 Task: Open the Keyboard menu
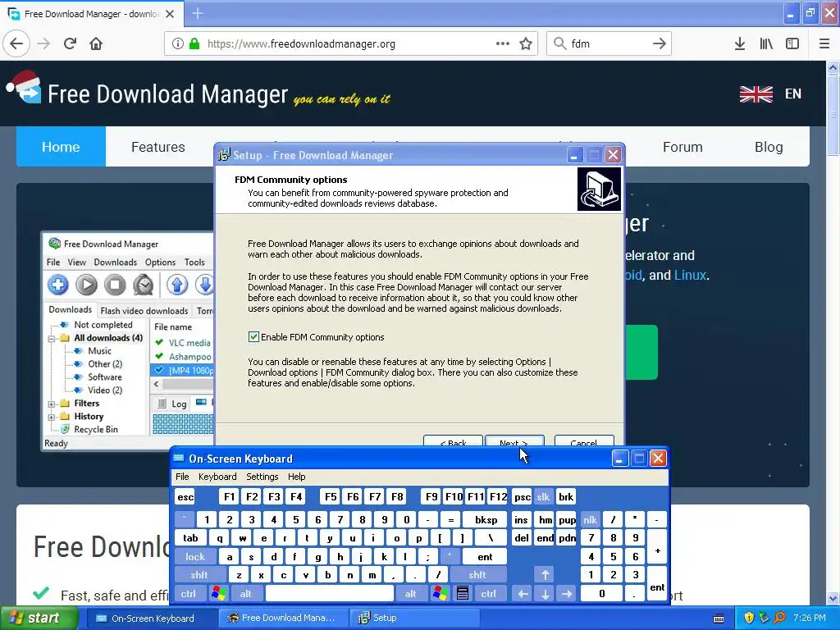217,477
